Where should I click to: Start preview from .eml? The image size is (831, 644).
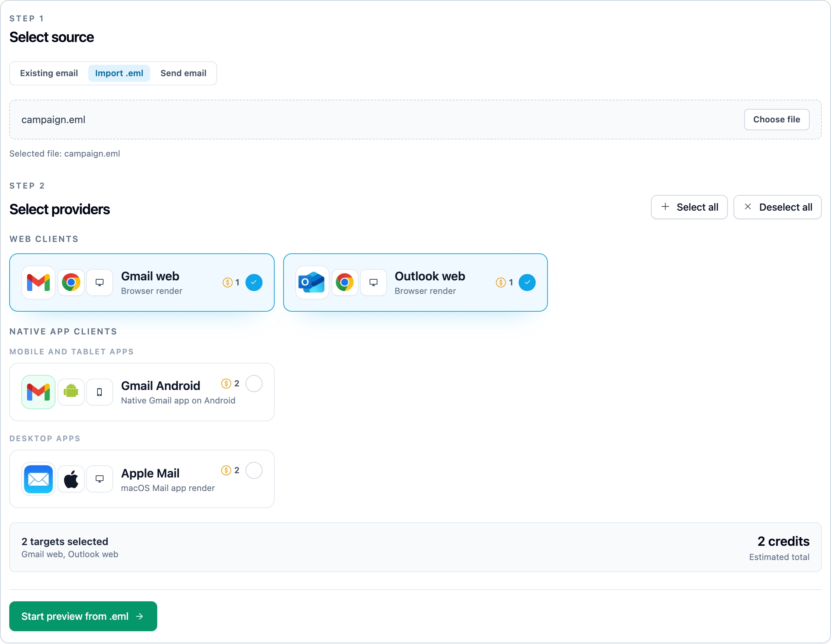pos(83,616)
